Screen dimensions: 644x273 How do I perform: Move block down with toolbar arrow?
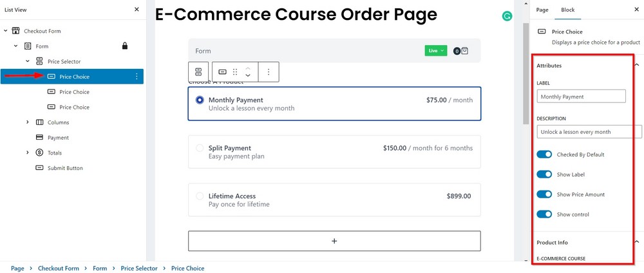tap(248, 75)
